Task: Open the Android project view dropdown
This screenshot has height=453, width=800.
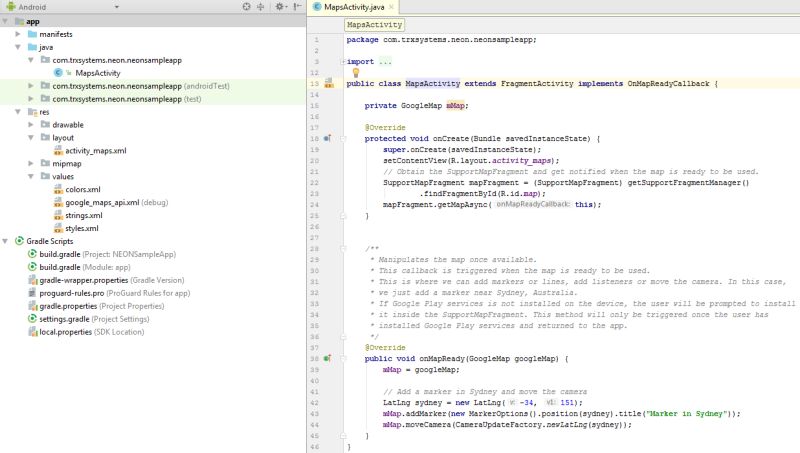Action: (116, 7)
